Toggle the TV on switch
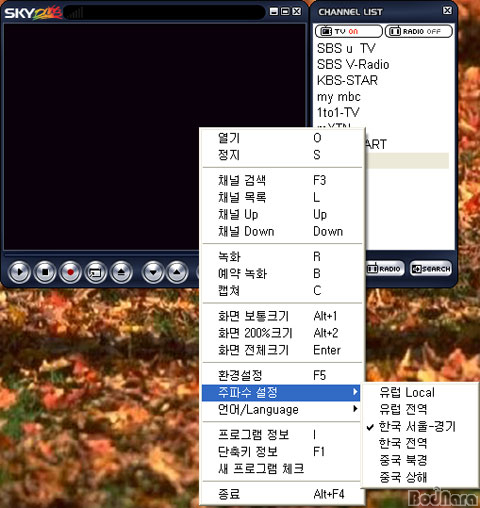Screen dimensions: 480x508 (x=349, y=31)
